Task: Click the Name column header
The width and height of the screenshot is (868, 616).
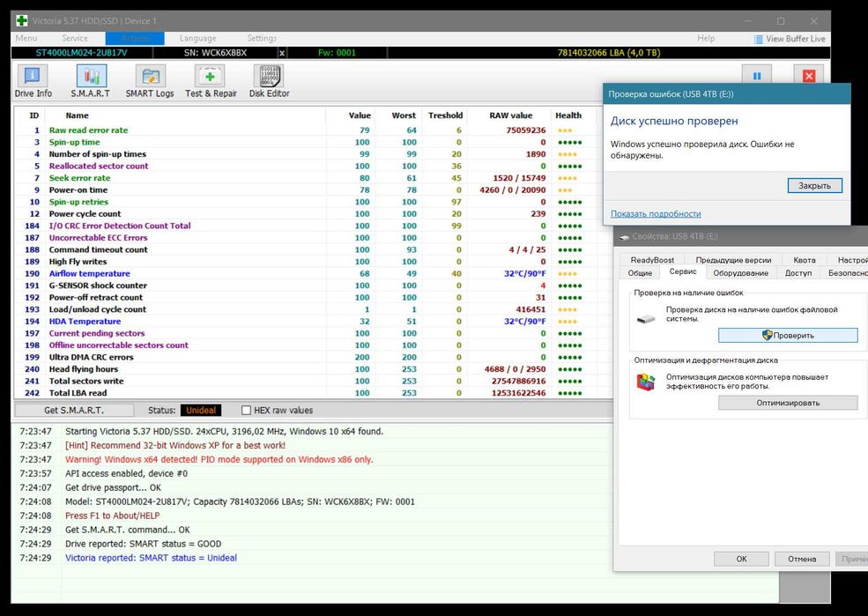Action: [x=77, y=115]
